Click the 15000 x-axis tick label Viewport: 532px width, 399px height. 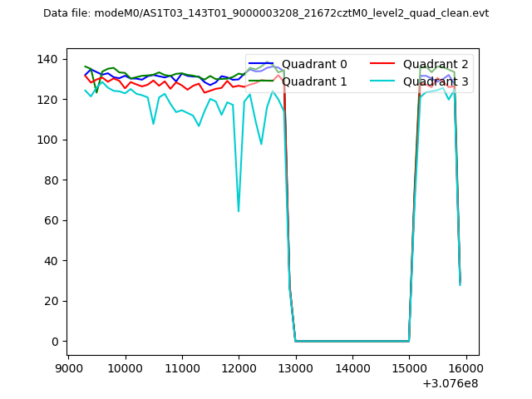click(409, 367)
